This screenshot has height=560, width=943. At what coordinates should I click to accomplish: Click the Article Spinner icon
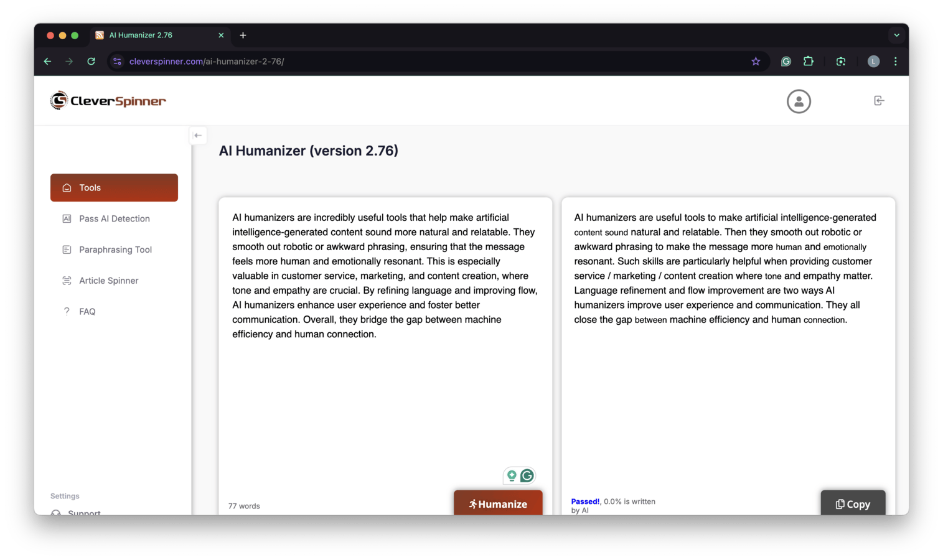(67, 281)
